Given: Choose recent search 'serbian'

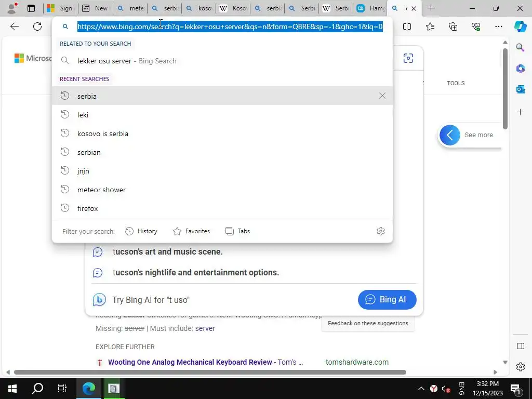Looking at the screenshot, I should click(222, 152).
